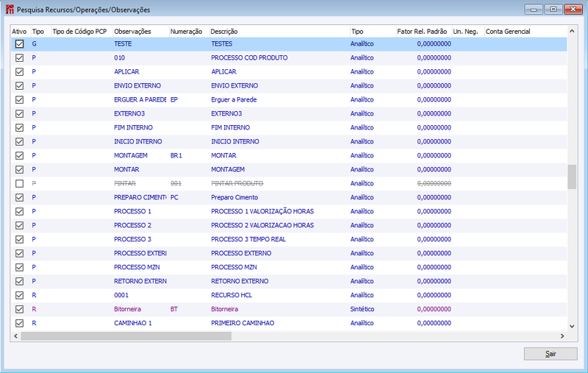Click vertical scrollbar down arrow

[x=572, y=326]
